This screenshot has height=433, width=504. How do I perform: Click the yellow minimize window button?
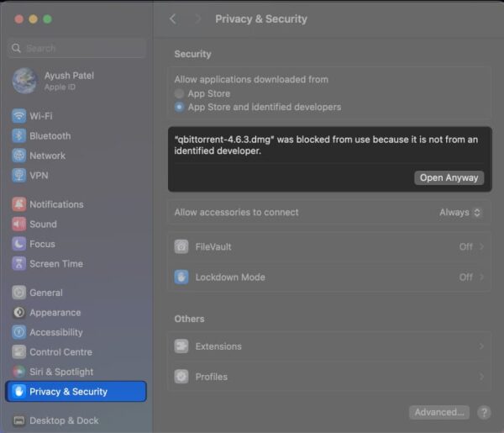pyautogui.click(x=33, y=19)
